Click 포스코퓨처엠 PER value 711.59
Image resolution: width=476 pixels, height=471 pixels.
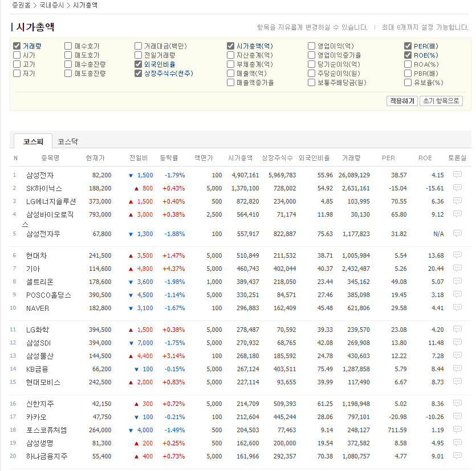coord(397,430)
